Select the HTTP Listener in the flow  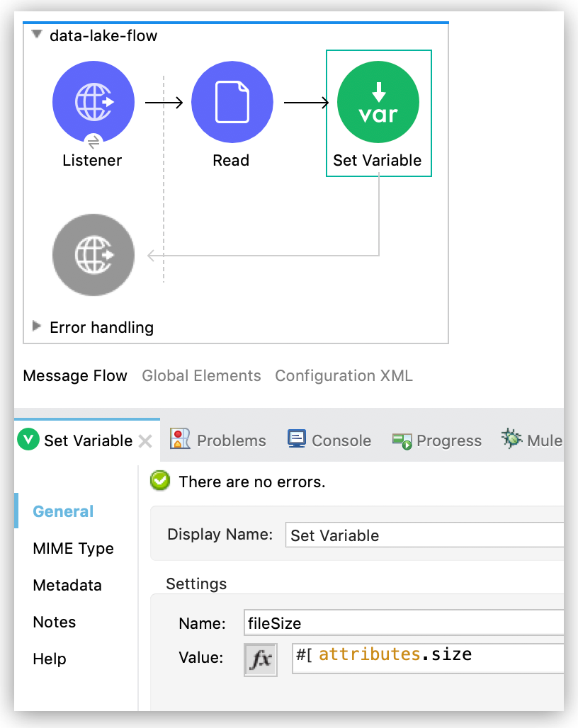pos(93,101)
